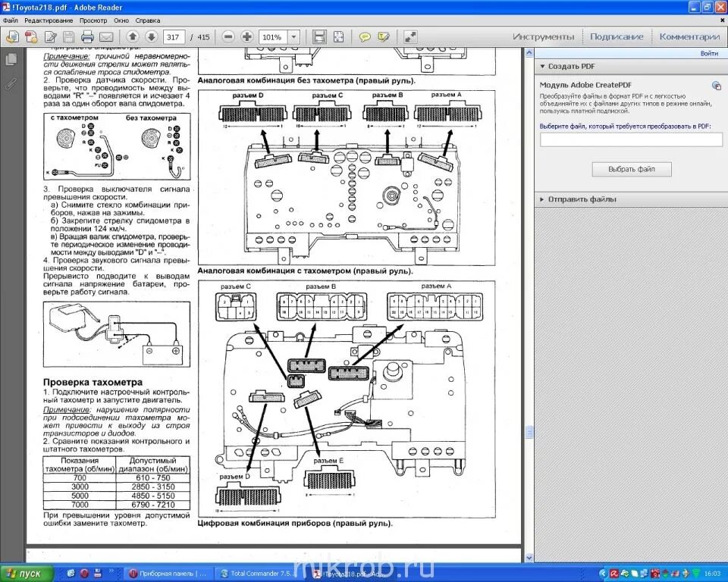Add a sticky note comment icon

pyautogui.click(x=365, y=36)
